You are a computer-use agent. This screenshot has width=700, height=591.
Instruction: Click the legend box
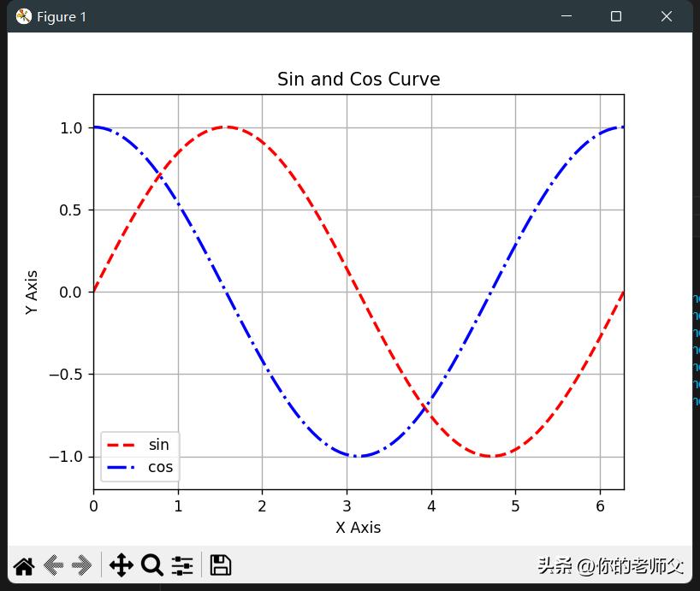(139, 455)
